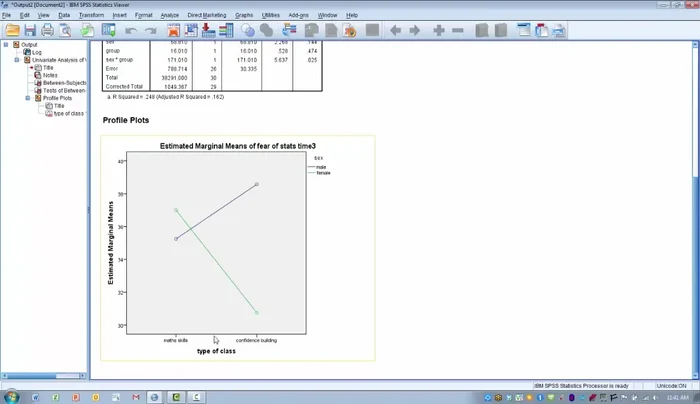Click the Go to Data orange star icon
Viewport: 700px width, 404px height.
[x=173, y=30]
